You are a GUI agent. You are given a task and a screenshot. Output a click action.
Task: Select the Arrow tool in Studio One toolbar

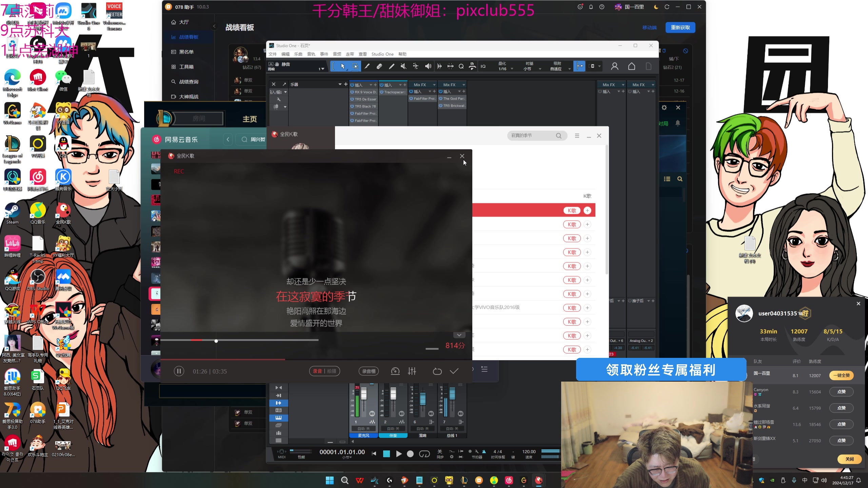point(343,66)
